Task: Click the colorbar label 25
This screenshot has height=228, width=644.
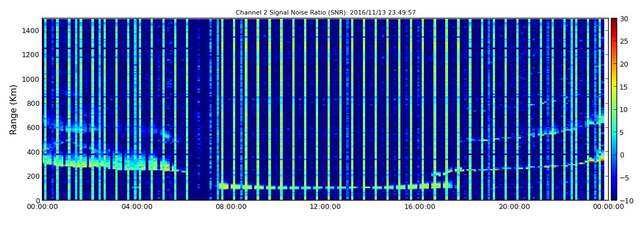Action: 624,41
